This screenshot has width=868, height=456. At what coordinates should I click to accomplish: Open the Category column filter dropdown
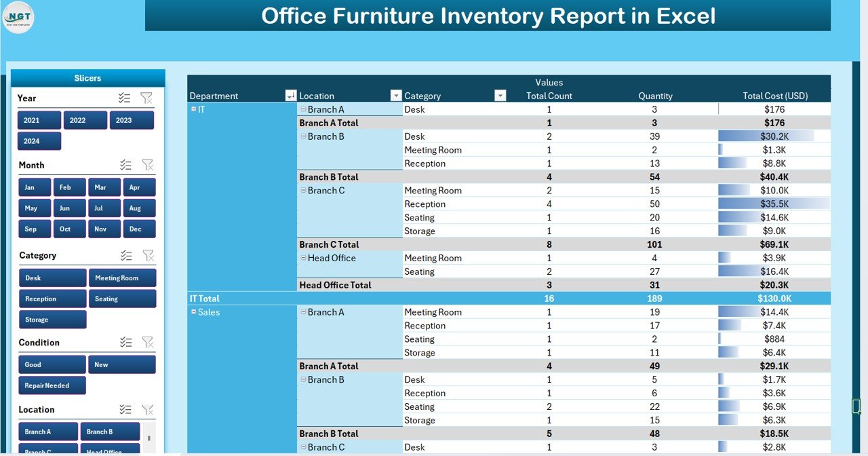pos(500,96)
